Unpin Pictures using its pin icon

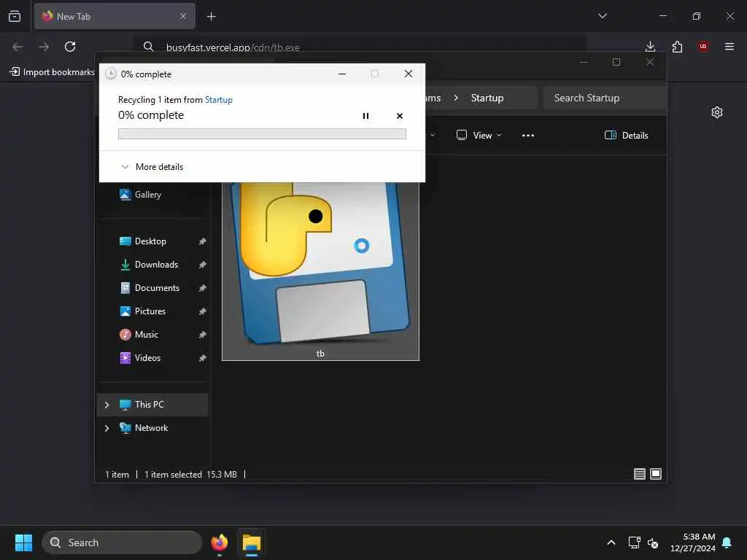point(203,311)
